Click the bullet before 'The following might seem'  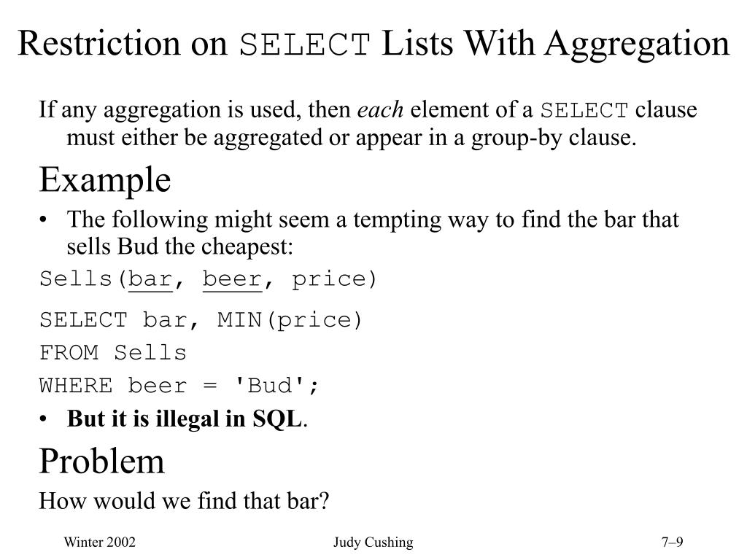tap(43, 220)
